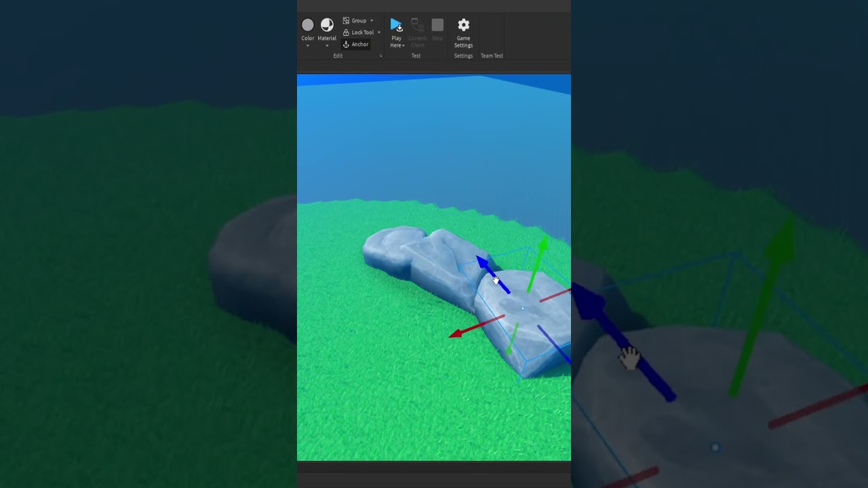Image resolution: width=868 pixels, height=488 pixels.
Task: Click the Lock Tool button
Action: tap(358, 33)
